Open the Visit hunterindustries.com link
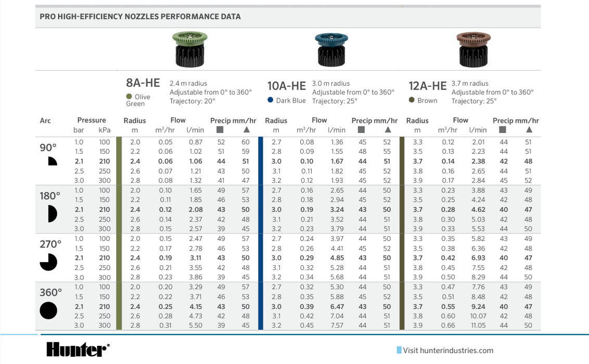589x364 pixels. pos(447,350)
